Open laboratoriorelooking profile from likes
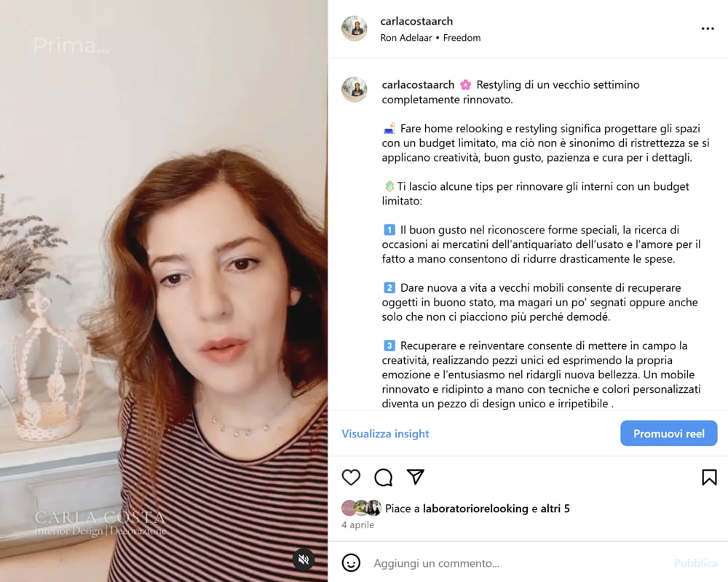 [x=475, y=509]
